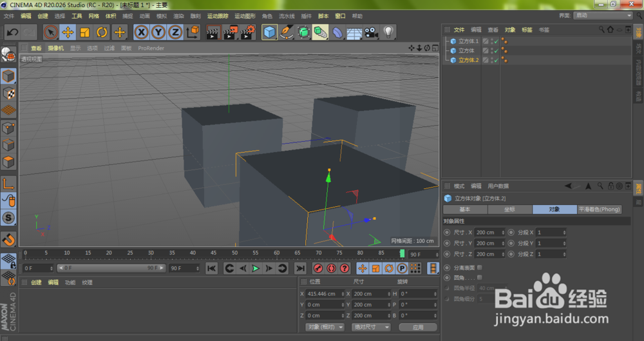The width and height of the screenshot is (644, 341).
Task: Toggle the green checkmark of 立方体.1
Action: 496,41
